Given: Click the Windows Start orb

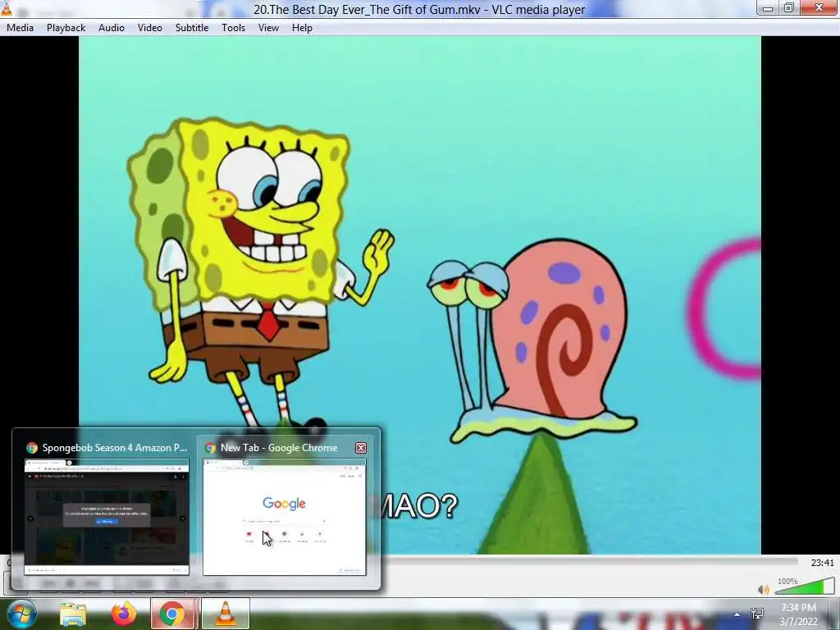Looking at the screenshot, I should (x=21, y=614).
